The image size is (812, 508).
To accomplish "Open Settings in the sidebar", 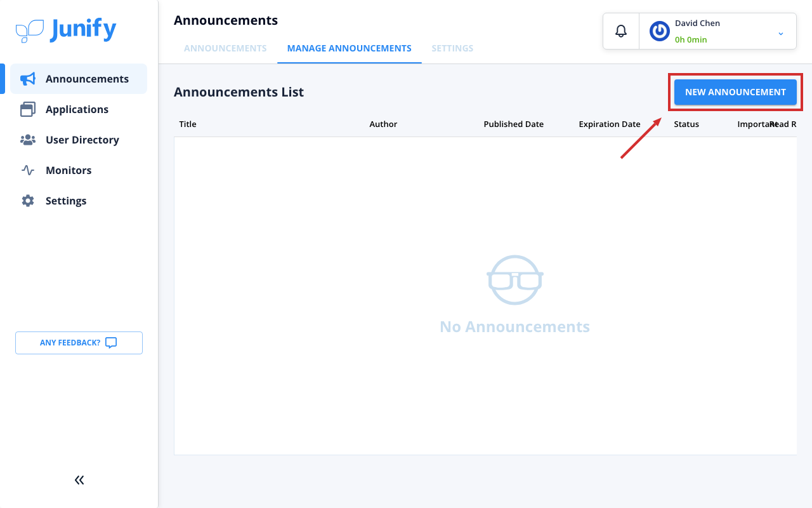I will [79, 201].
